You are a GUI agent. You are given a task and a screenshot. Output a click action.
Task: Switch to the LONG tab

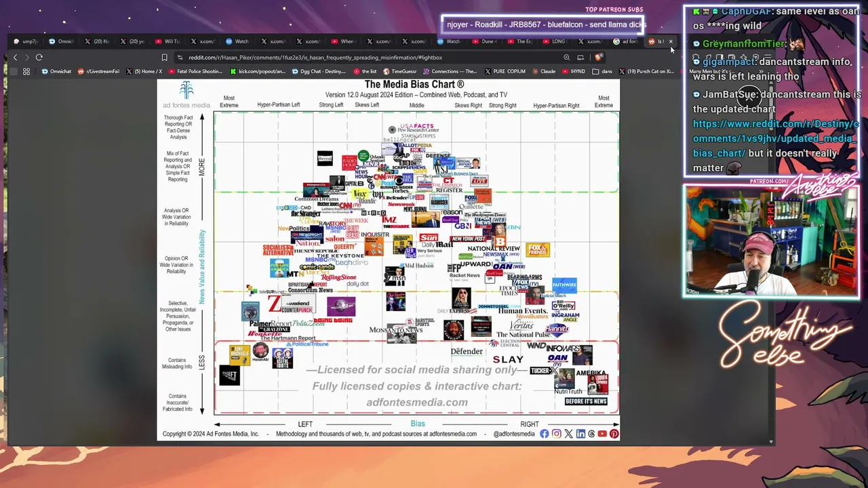[555, 41]
